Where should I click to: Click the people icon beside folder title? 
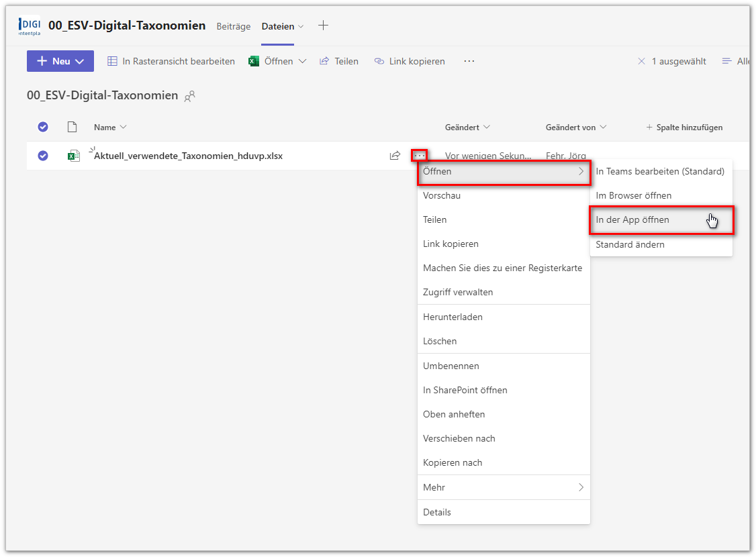click(x=190, y=96)
